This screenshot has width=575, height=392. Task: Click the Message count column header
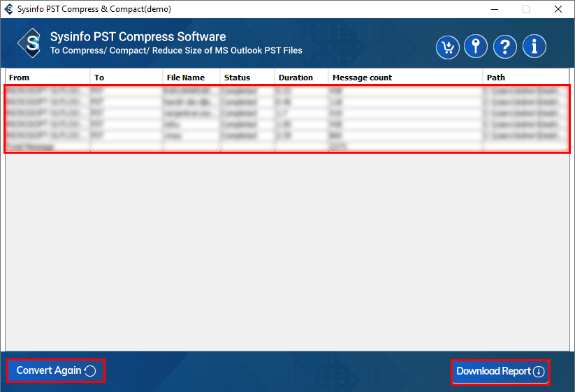click(405, 78)
